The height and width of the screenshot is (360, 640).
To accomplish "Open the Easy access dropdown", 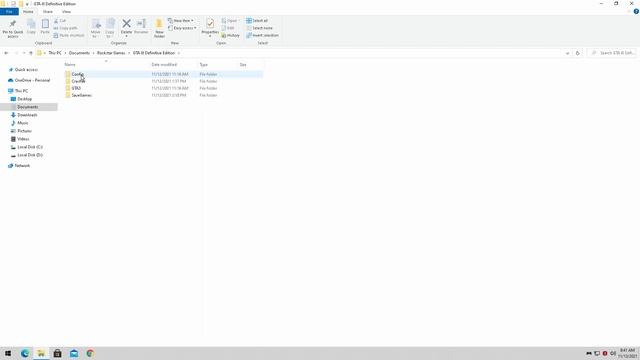I will [x=182, y=28].
